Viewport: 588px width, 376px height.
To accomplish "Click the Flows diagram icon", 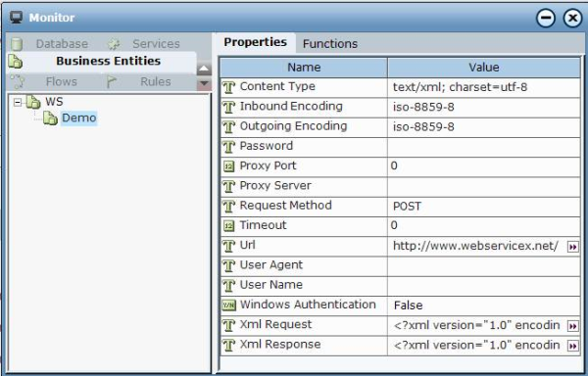I will click(18, 81).
